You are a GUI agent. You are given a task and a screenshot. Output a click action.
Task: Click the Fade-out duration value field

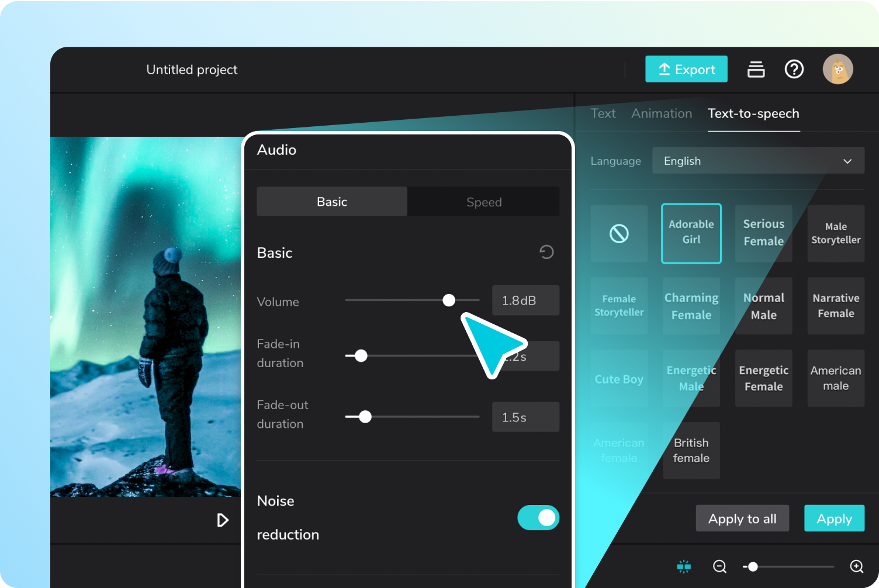(x=525, y=417)
